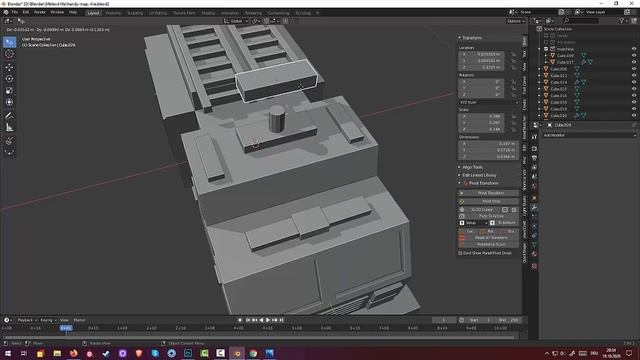Open the Object Data properties tab icon
The width and height of the screenshot is (640, 360).
pos(534,244)
